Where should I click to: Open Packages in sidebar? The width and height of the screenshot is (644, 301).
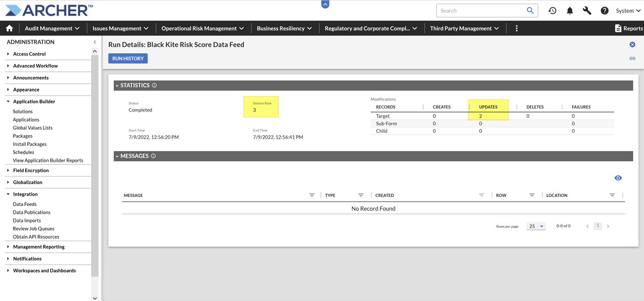23,136
